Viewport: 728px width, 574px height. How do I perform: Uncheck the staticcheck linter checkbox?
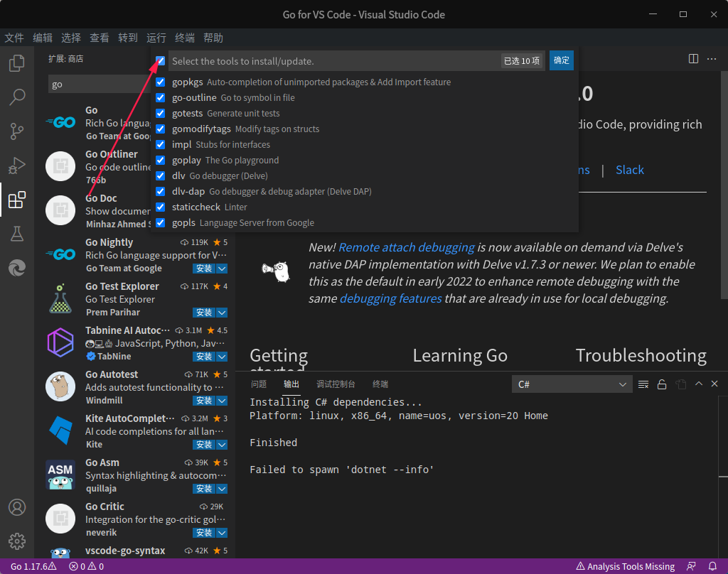point(160,207)
